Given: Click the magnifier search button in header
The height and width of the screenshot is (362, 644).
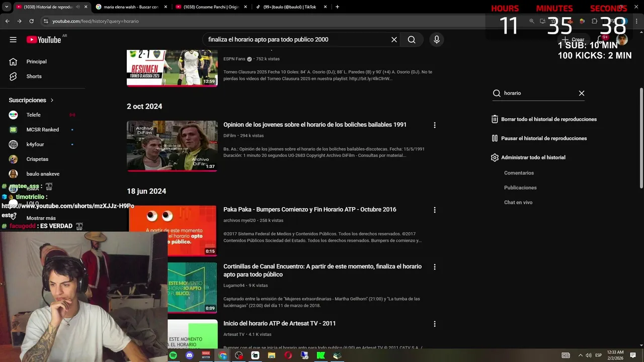Looking at the screenshot, I should tap(412, 40).
